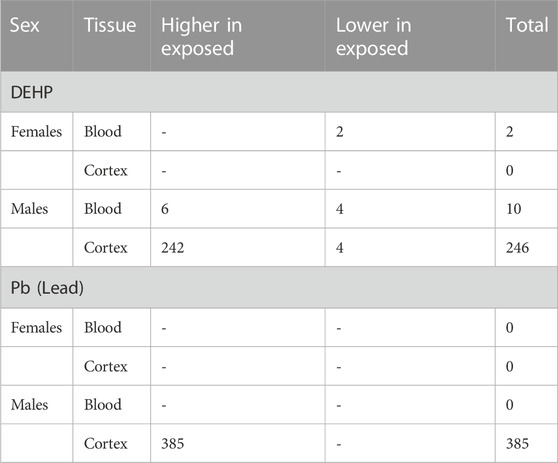Select the Pb (Lead) section row

pos(279,288)
